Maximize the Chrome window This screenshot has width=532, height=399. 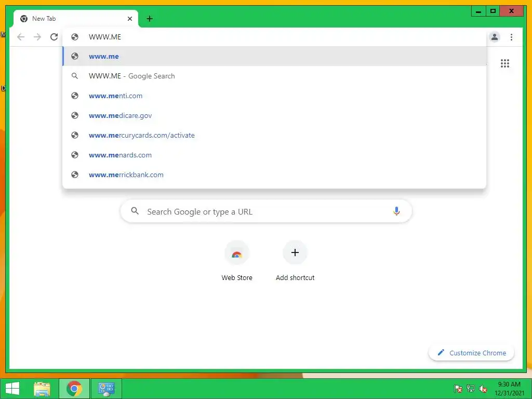click(x=493, y=11)
